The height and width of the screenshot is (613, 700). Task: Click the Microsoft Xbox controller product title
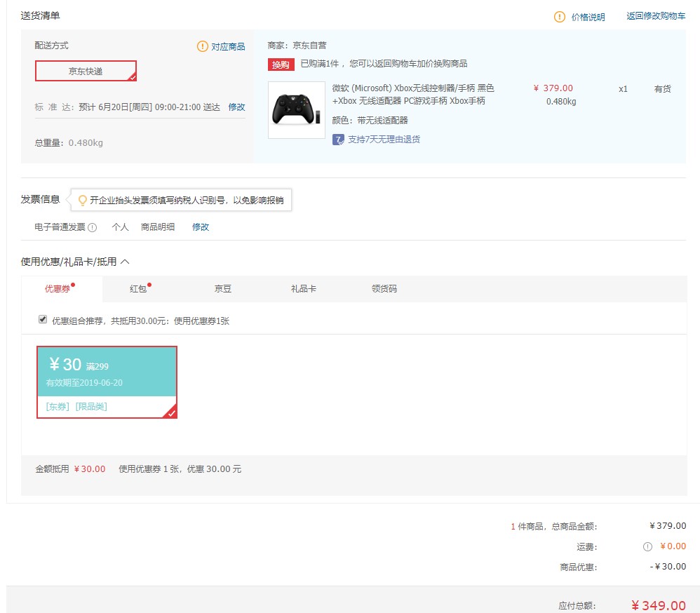tap(413, 94)
